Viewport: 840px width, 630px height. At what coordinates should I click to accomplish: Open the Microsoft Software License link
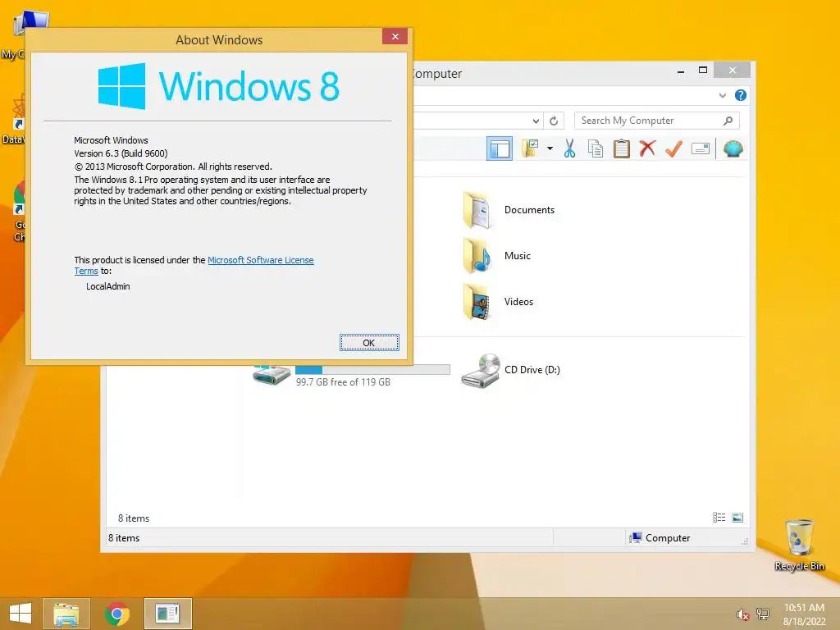[x=260, y=260]
